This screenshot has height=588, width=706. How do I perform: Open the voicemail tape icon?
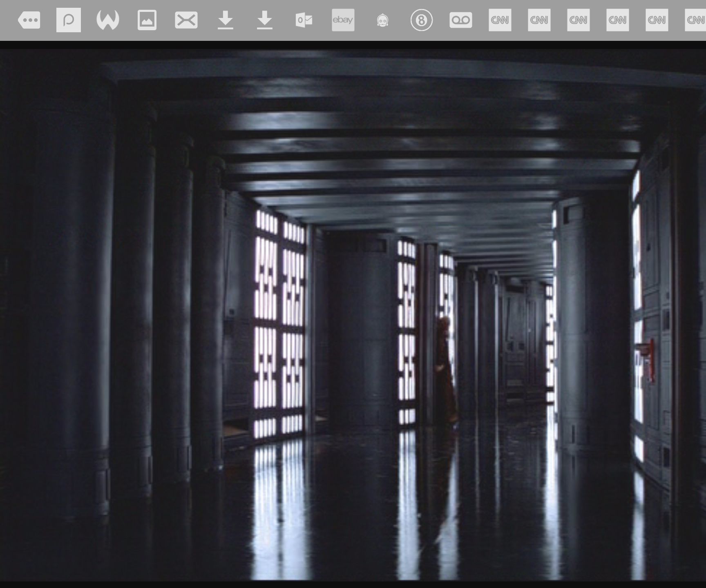461,20
